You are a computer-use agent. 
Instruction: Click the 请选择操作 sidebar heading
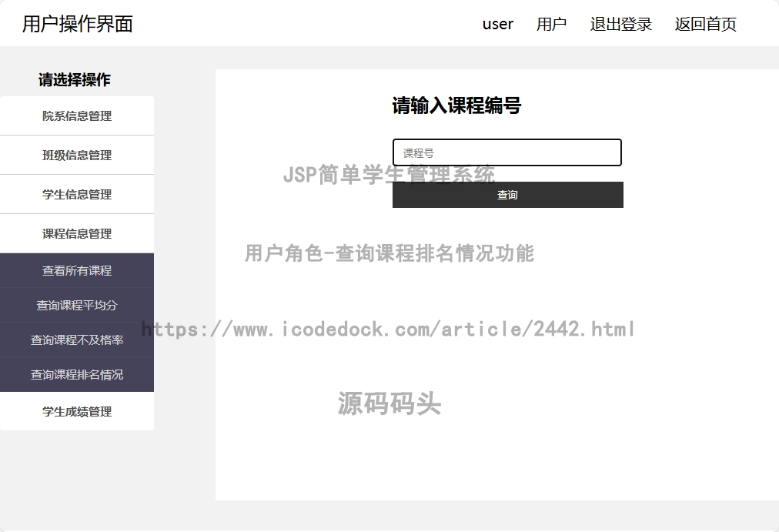tap(75, 79)
